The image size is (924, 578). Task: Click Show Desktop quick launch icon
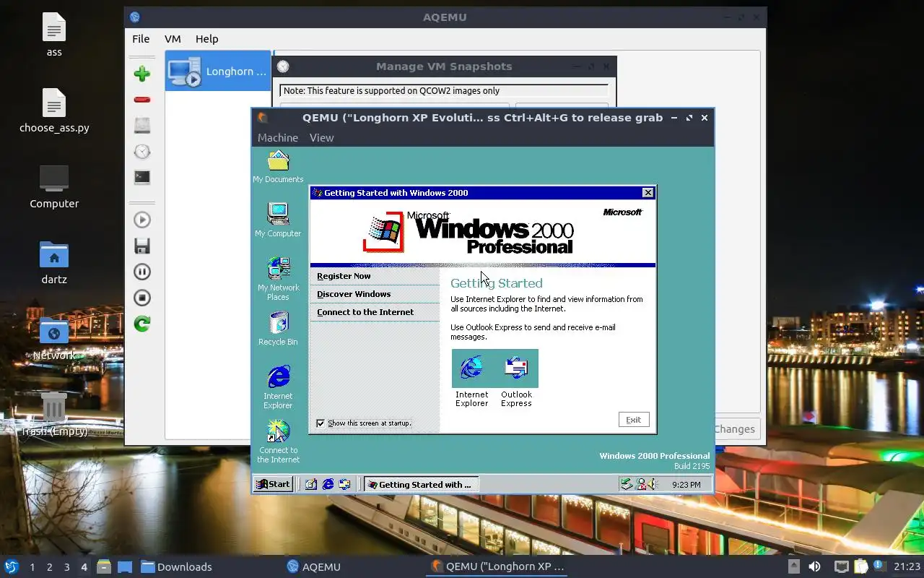(311, 484)
